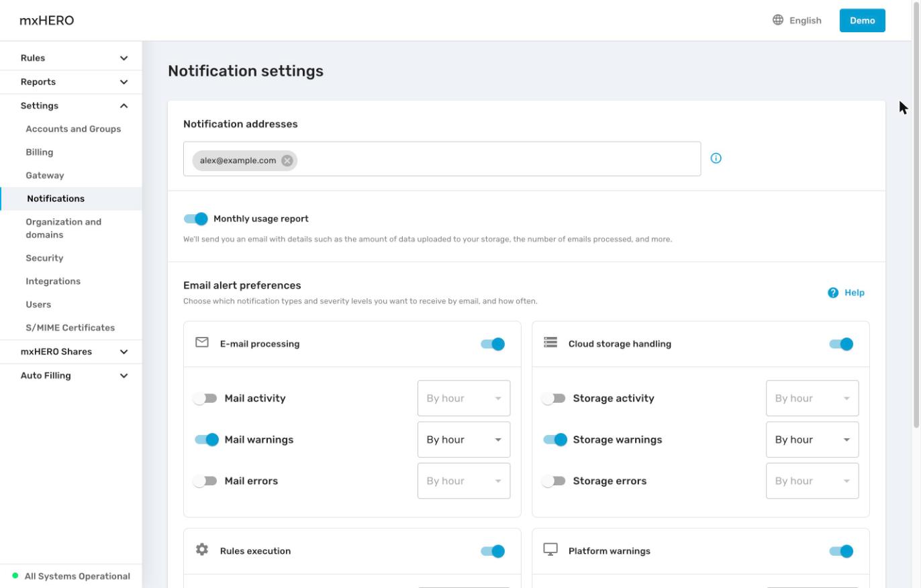The image size is (921, 588).
Task: Open Mail warnings frequency dropdown
Action: pyautogui.click(x=464, y=440)
